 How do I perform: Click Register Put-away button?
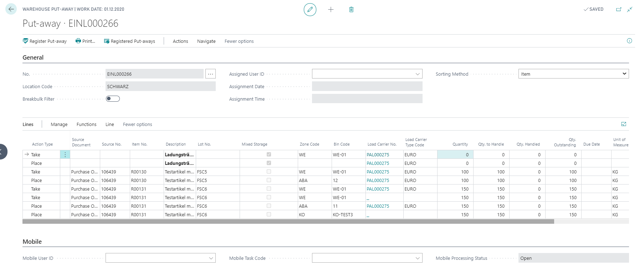(x=45, y=41)
